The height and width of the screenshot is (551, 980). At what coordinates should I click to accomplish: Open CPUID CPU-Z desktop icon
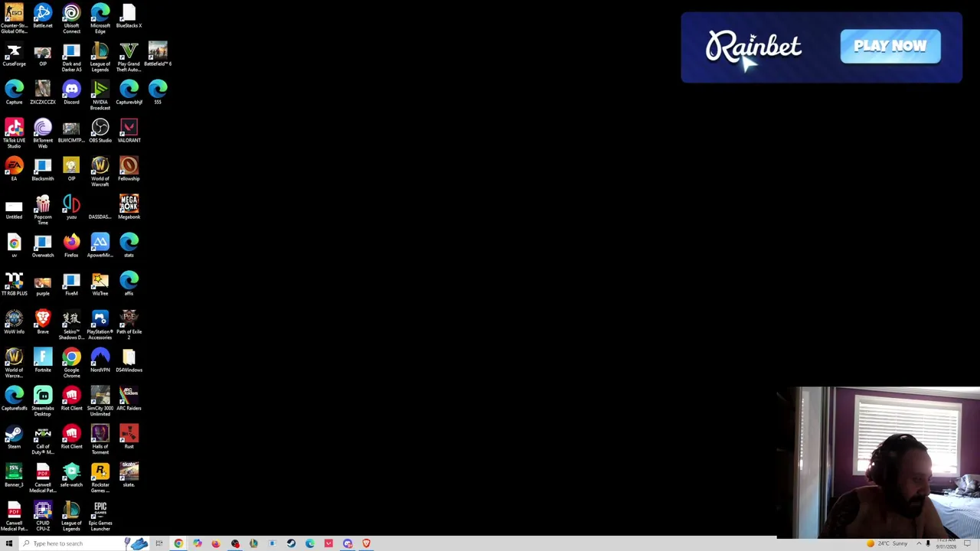pos(43,516)
